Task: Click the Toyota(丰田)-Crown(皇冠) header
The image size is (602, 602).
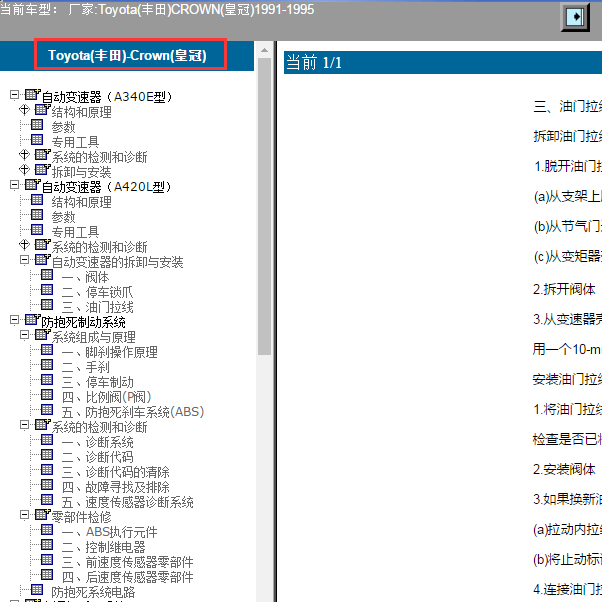Action: click(127, 56)
